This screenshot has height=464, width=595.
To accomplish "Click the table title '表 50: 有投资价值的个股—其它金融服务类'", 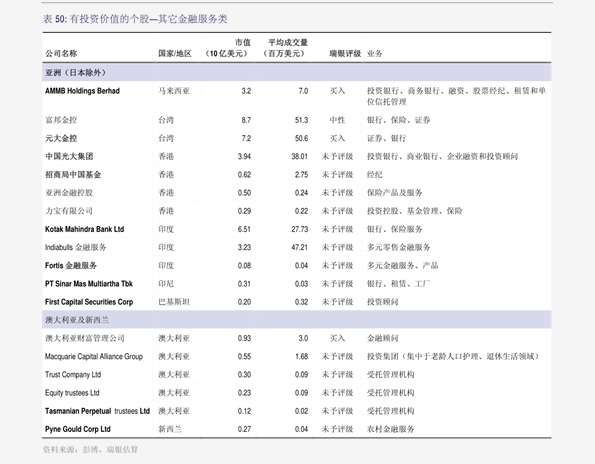I will pos(135,19).
